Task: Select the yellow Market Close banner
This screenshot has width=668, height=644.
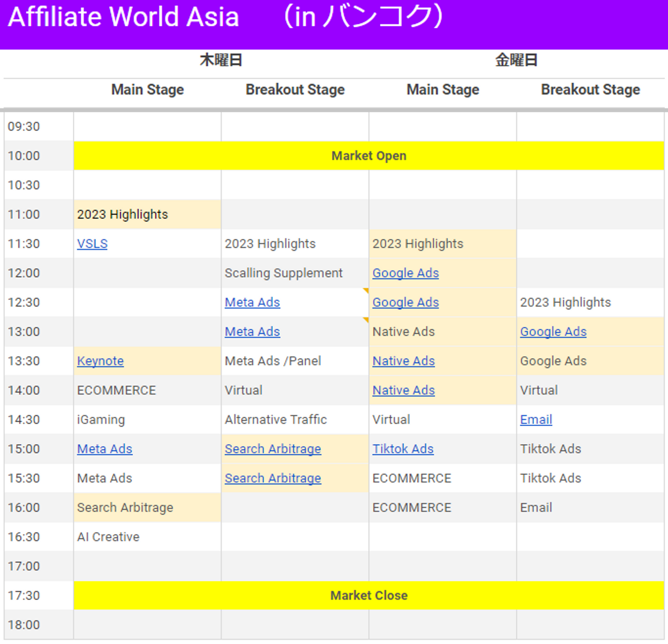Action: 369,595
